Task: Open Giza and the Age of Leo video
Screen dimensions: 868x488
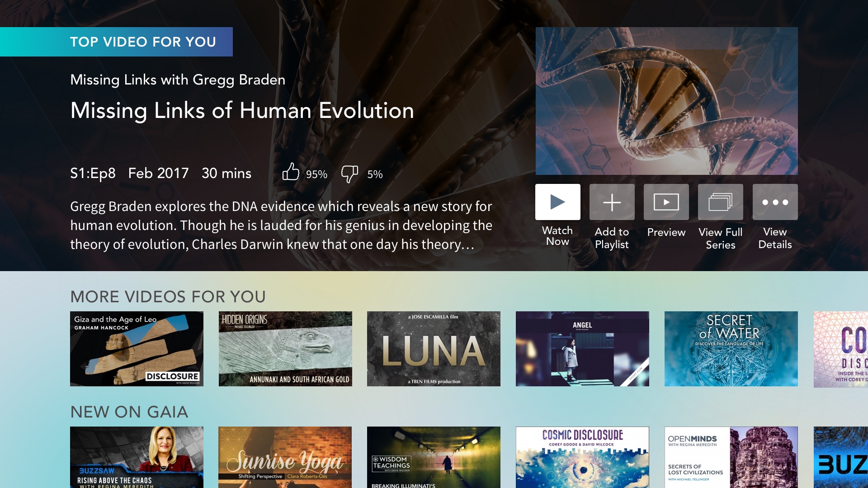Action: pos(137,349)
